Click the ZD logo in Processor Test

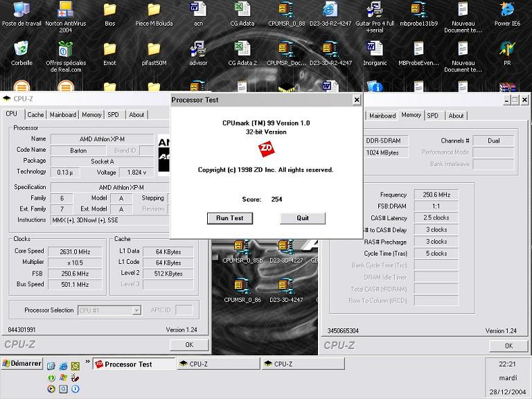(266, 150)
